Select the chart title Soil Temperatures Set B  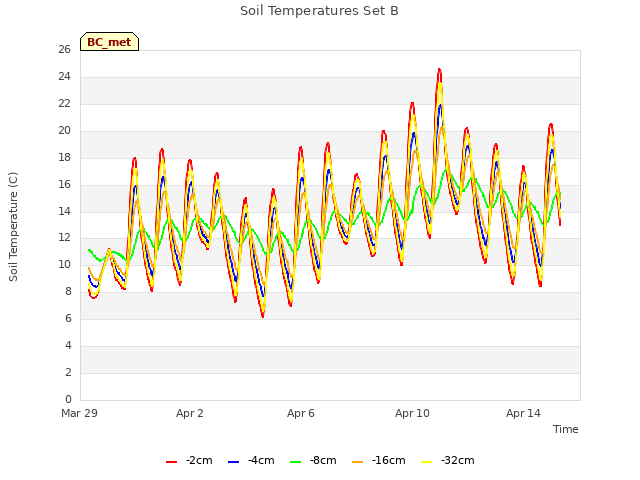[319, 11]
